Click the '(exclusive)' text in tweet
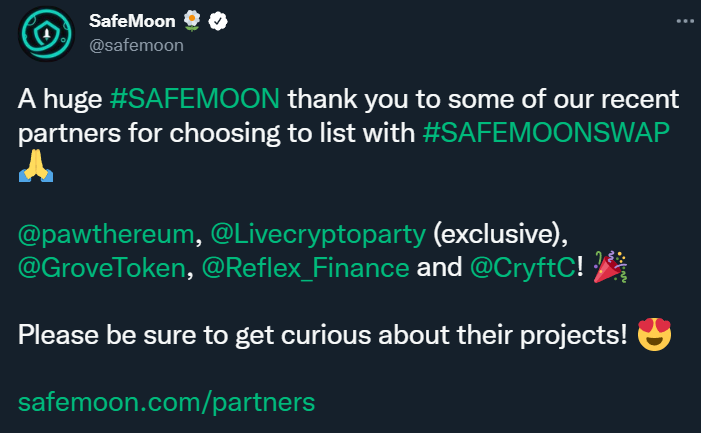The height and width of the screenshot is (433, 701). pos(498,234)
